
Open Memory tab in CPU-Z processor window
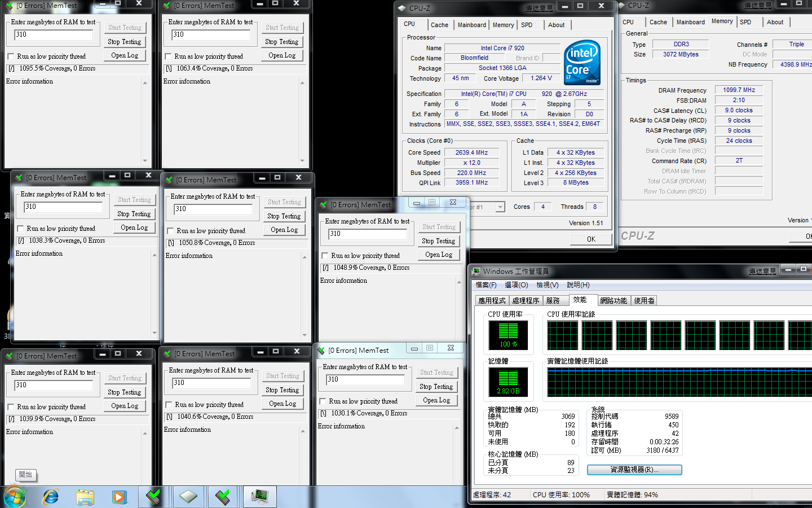tap(503, 25)
